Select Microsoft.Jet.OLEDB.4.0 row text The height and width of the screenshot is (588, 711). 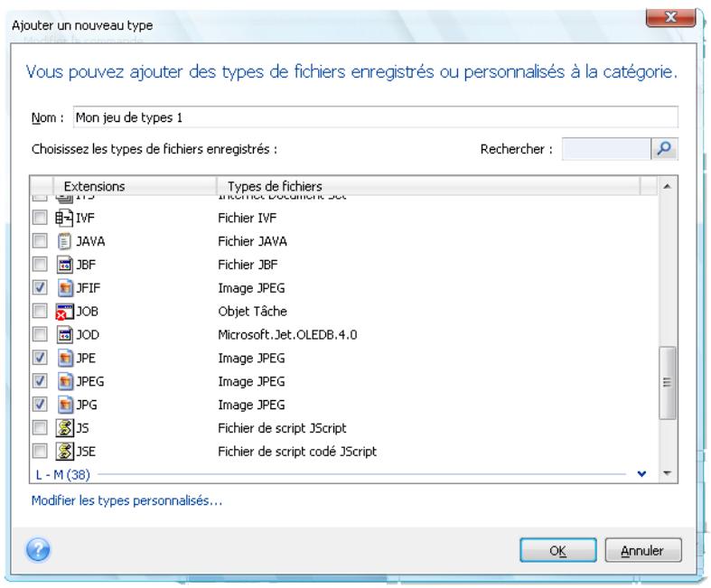pyautogui.click(x=287, y=334)
